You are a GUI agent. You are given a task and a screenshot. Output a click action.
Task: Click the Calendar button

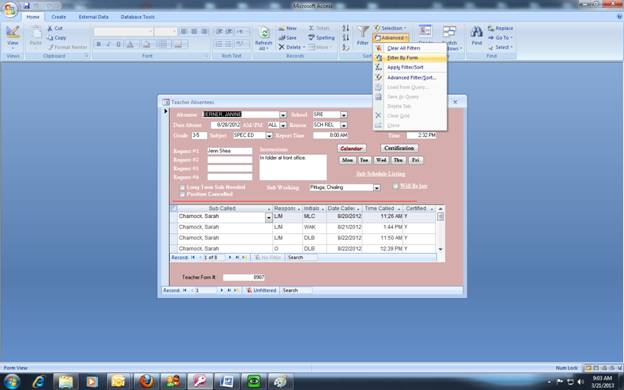[x=351, y=148]
